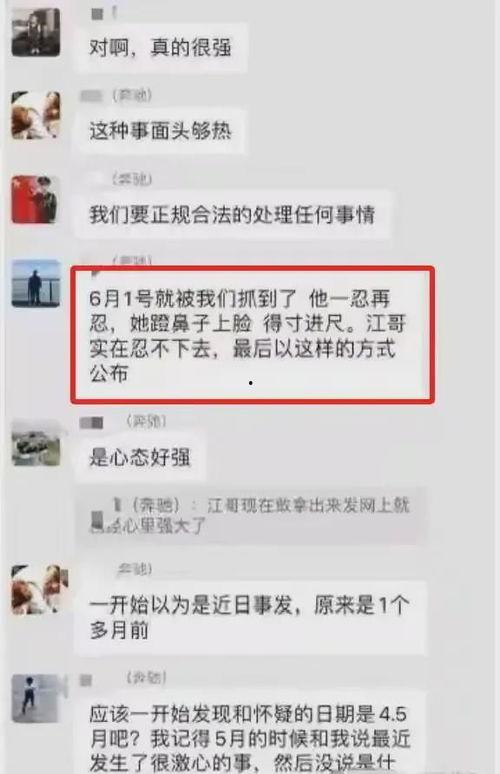Jump to quoted reply '江哥现在敢拿出来发网上'
This screenshot has height=774, width=500.
(251, 515)
